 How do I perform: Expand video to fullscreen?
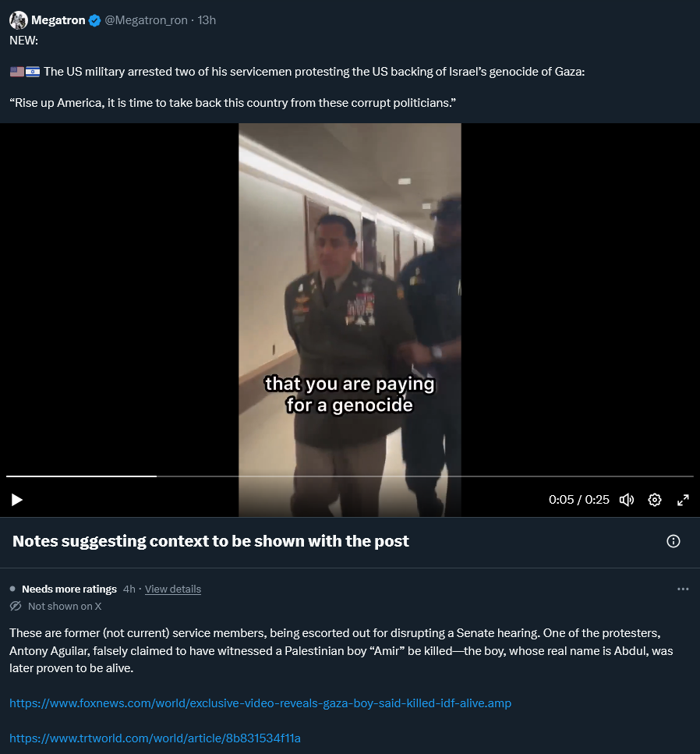(x=683, y=500)
